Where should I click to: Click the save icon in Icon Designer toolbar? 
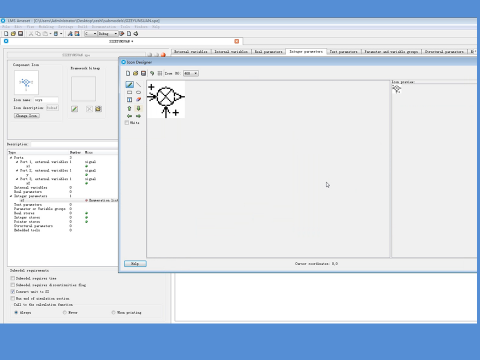[x=143, y=73]
